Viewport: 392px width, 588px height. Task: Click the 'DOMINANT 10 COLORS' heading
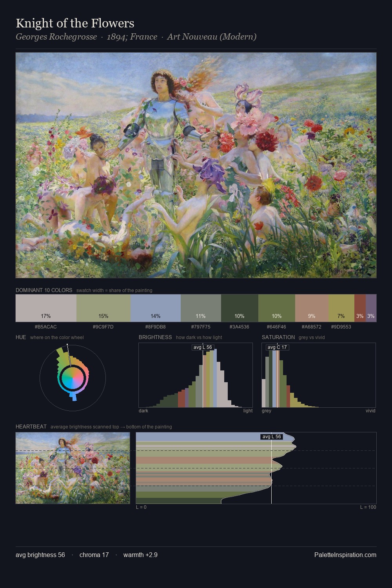click(44, 290)
